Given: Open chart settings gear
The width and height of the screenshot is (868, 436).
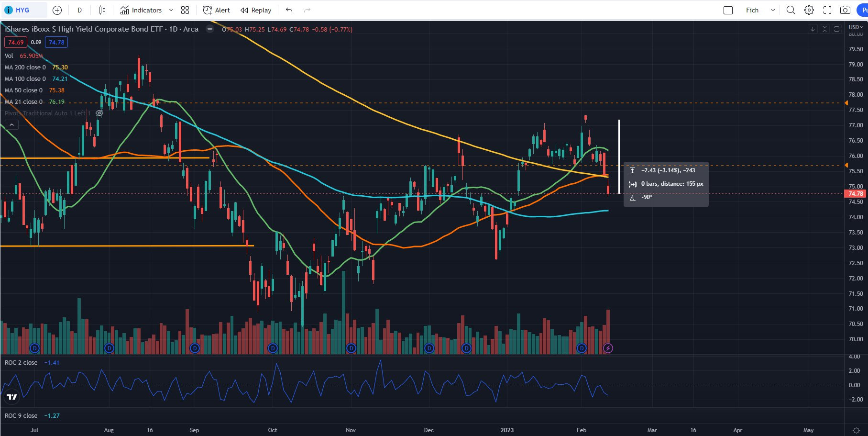Looking at the screenshot, I should tap(809, 10).
